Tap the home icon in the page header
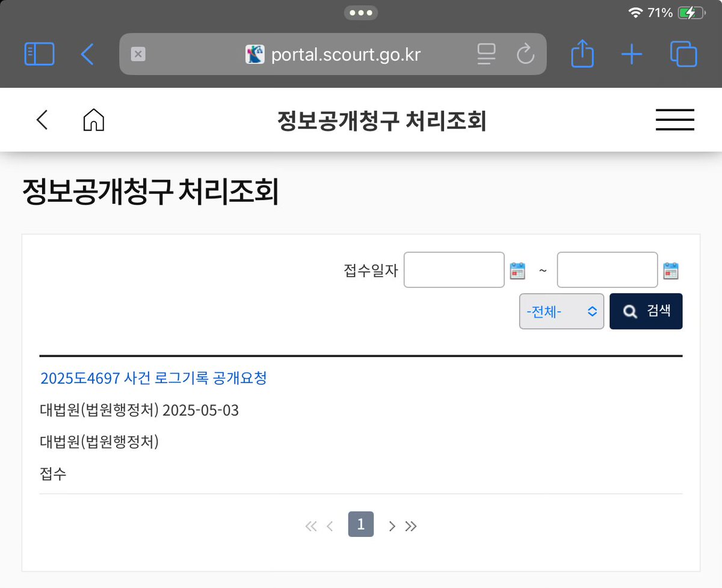Screen dimensions: 722x588 (x=93, y=120)
